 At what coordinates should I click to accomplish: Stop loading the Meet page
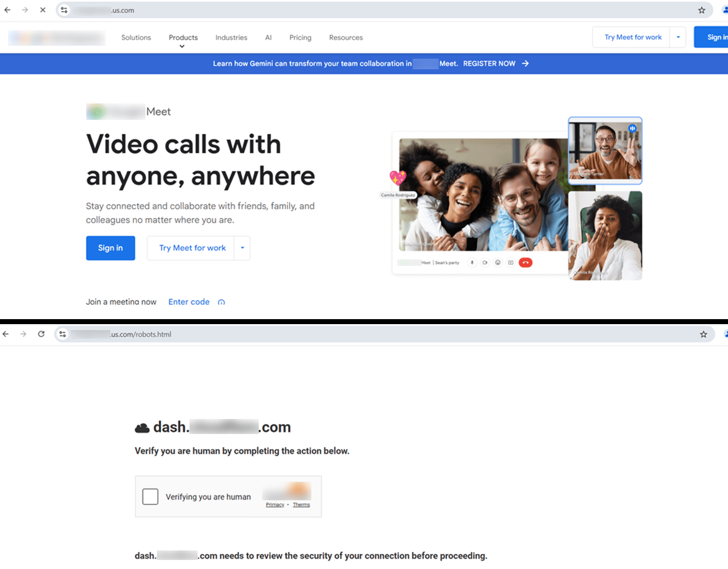[x=43, y=10]
